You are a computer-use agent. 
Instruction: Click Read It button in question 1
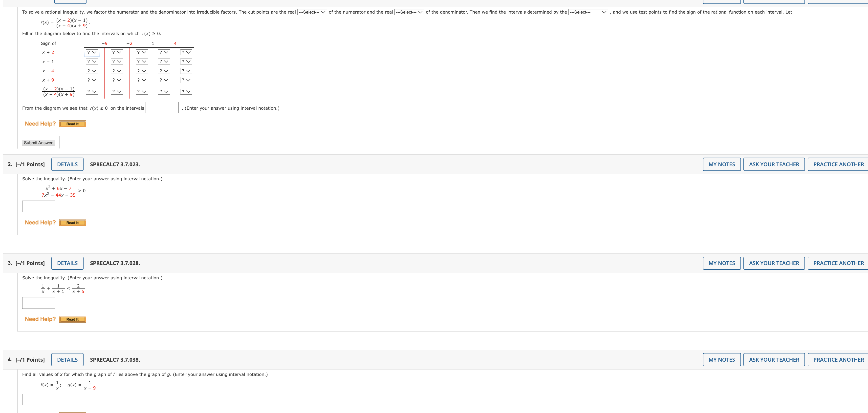[x=72, y=124]
